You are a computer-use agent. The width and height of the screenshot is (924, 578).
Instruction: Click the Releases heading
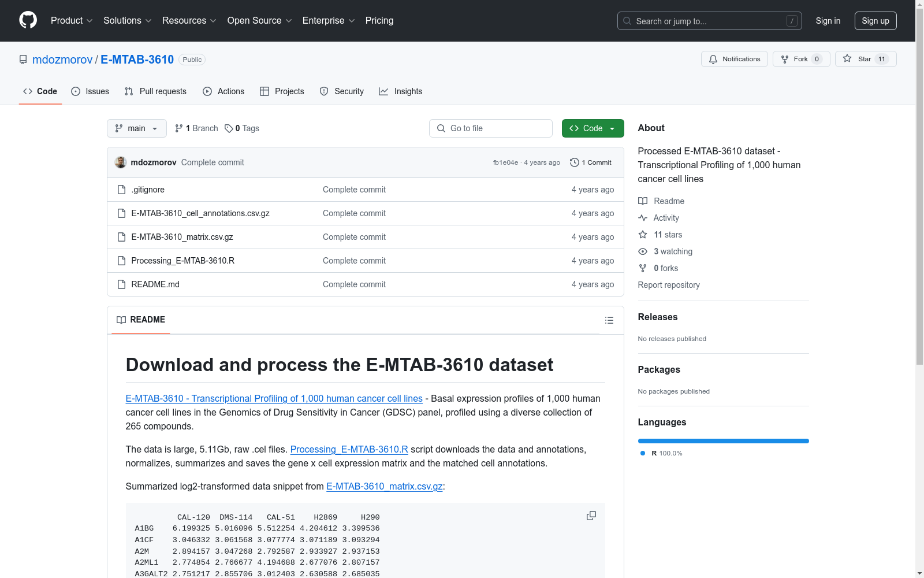click(x=658, y=317)
